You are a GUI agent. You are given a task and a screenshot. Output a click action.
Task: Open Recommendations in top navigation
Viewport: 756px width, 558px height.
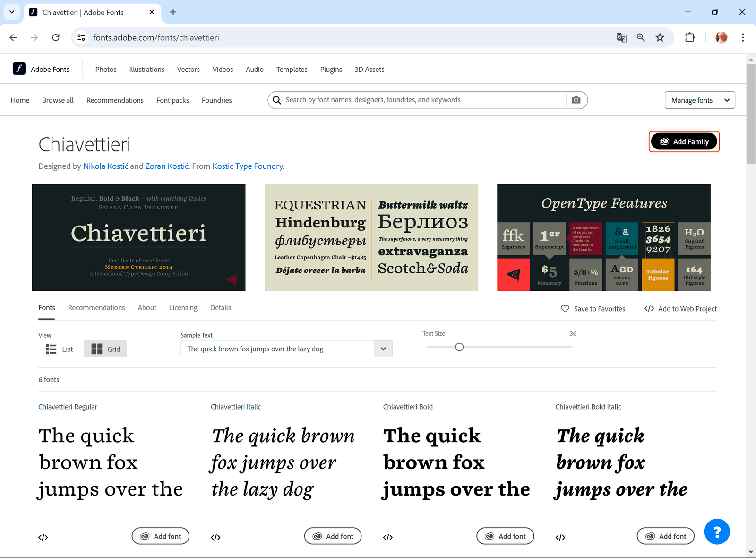[115, 100]
